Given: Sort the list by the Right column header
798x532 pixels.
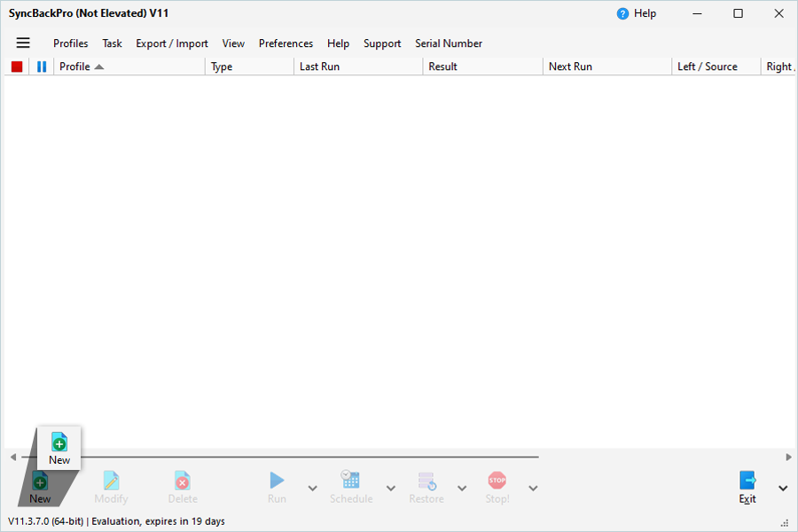Looking at the screenshot, I should 778,66.
